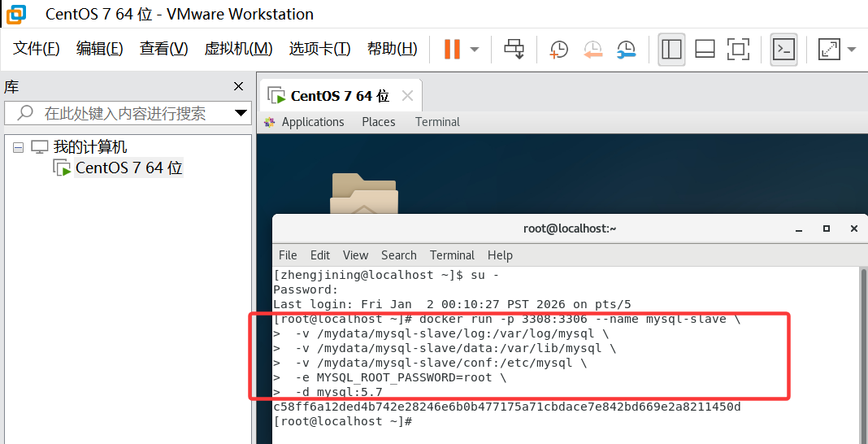Open the 编辑(E) menu
This screenshot has width=868, height=444.
pyautogui.click(x=100, y=49)
